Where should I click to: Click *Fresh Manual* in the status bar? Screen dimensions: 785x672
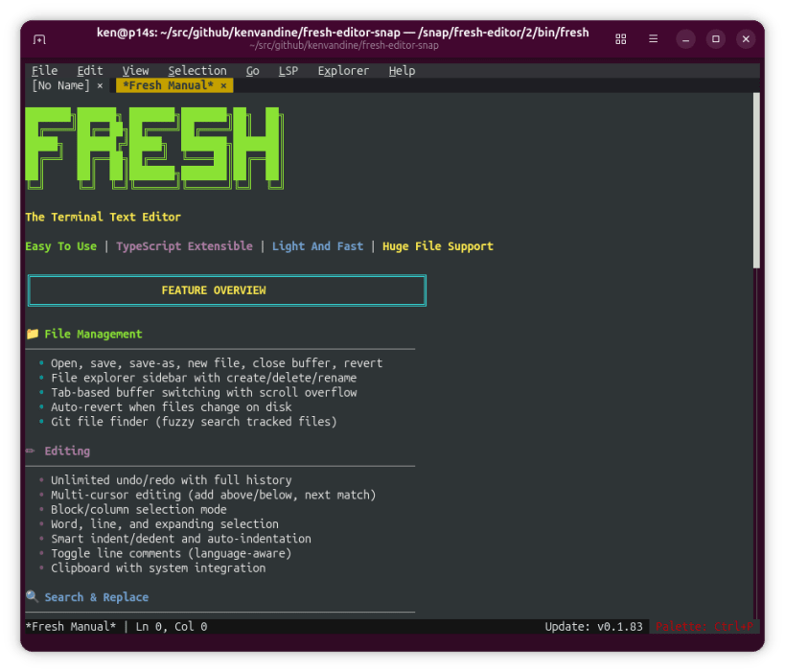point(71,626)
